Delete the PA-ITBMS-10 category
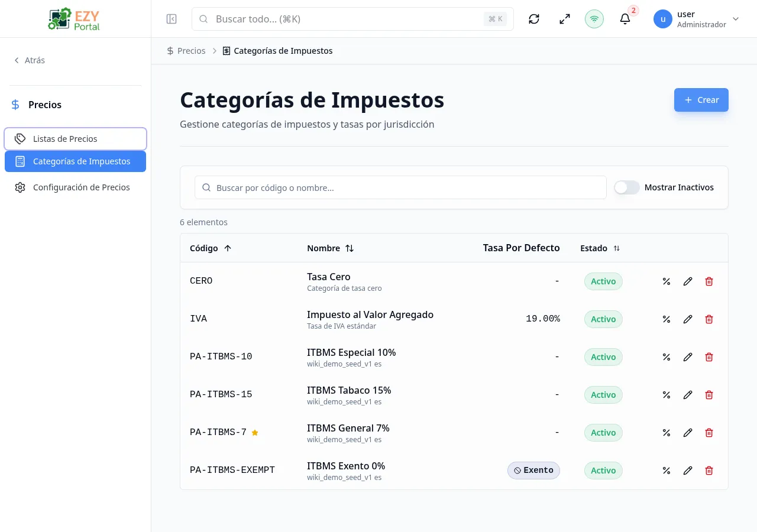The width and height of the screenshot is (757, 532). (x=709, y=357)
